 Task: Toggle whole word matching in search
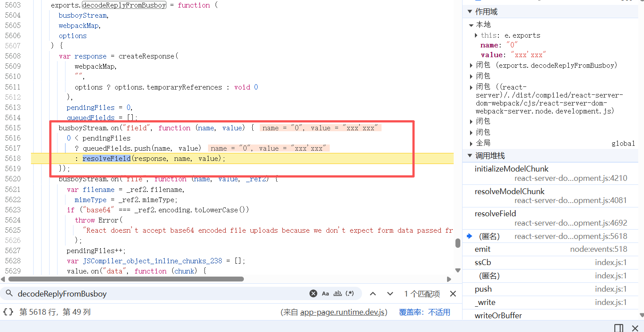(338, 293)
